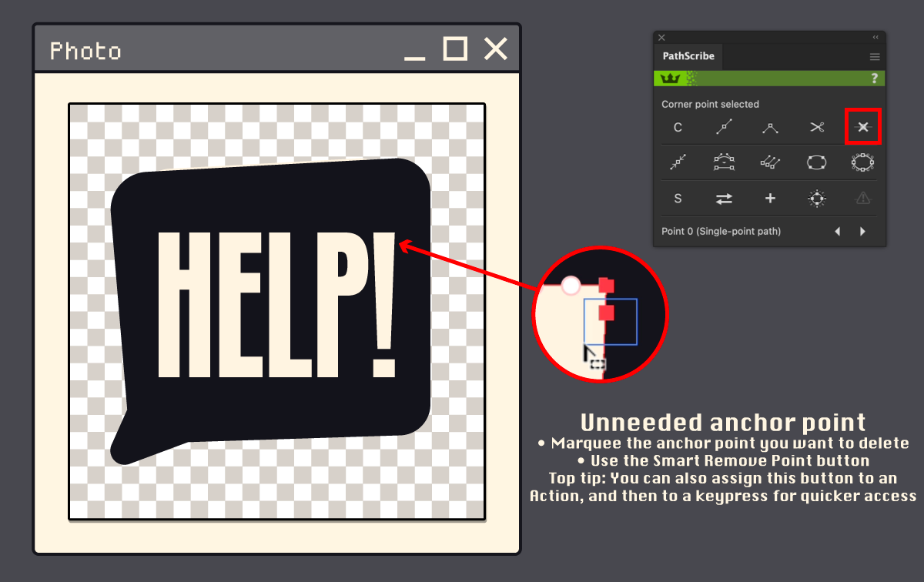Image resolution: width=924 pixels, height=582 pixels.
Task: Click the retract handles arrow icon
Action: coord(678,162)
